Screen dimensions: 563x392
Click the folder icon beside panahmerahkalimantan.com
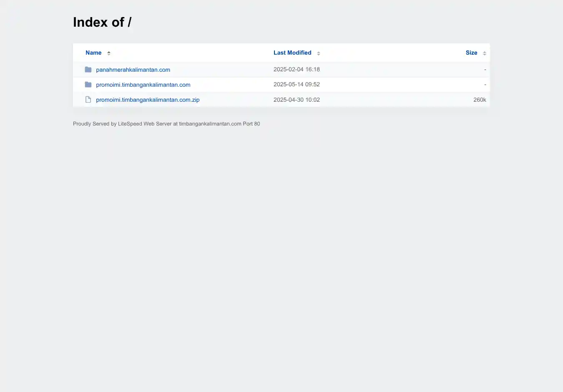coord(88,70)
